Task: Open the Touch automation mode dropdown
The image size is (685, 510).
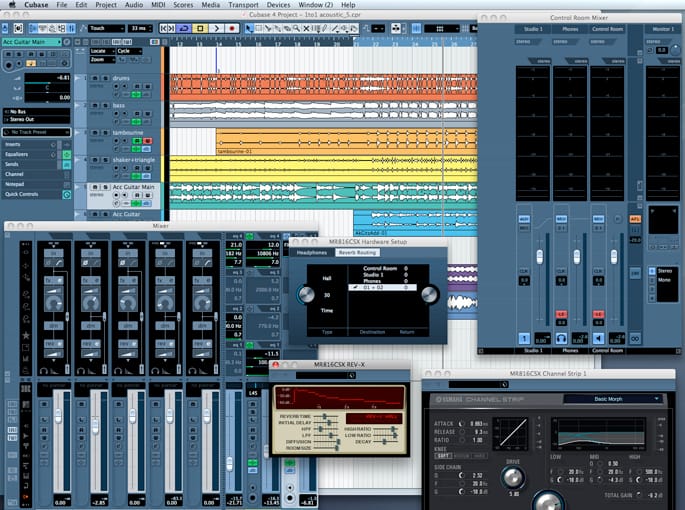Action: click(x=106, y=28)
